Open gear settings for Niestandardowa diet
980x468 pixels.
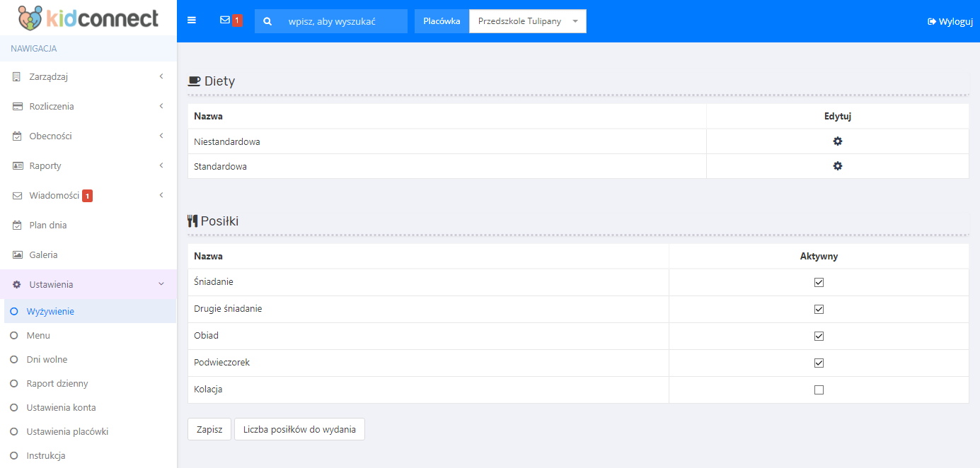[838, 141]
